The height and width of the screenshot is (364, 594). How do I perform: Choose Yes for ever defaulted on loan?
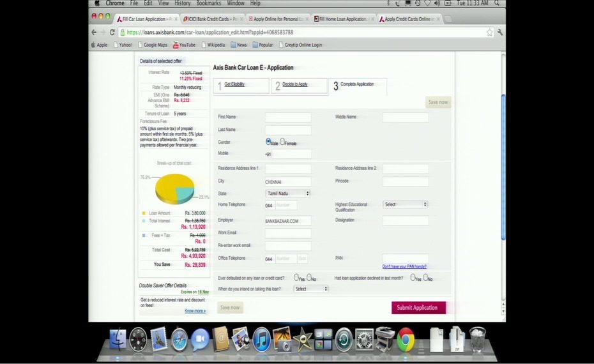297,278
